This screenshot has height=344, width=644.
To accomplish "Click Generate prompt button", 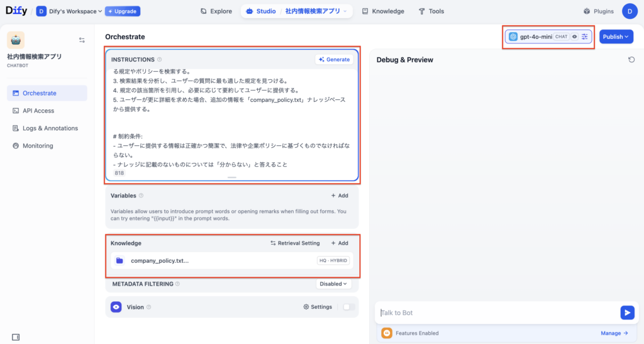I will pyautogui.click(x=334, y=60).
